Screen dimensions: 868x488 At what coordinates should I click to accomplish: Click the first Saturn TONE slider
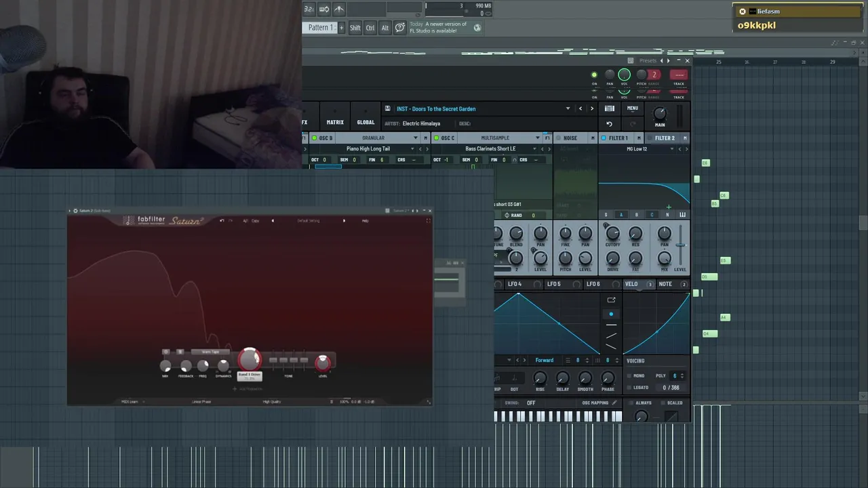click(273, 361)
